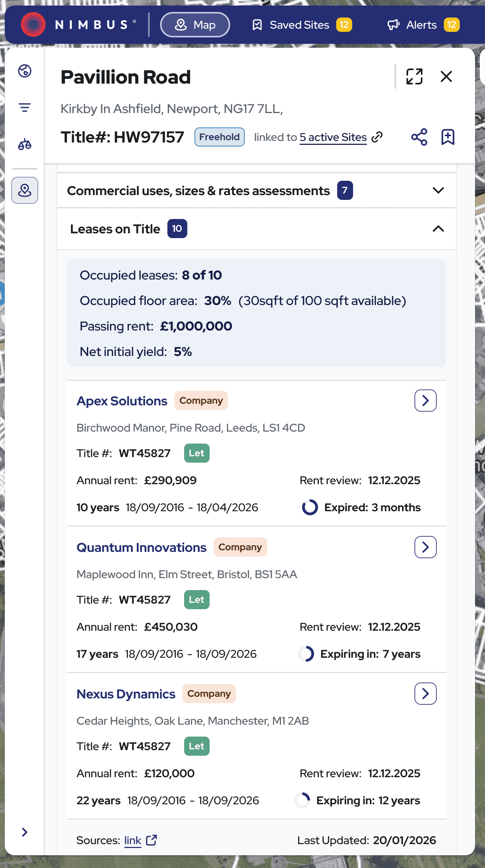Open the balance scales compare icon
Screen dimensions: 485x868
[25, 144]
